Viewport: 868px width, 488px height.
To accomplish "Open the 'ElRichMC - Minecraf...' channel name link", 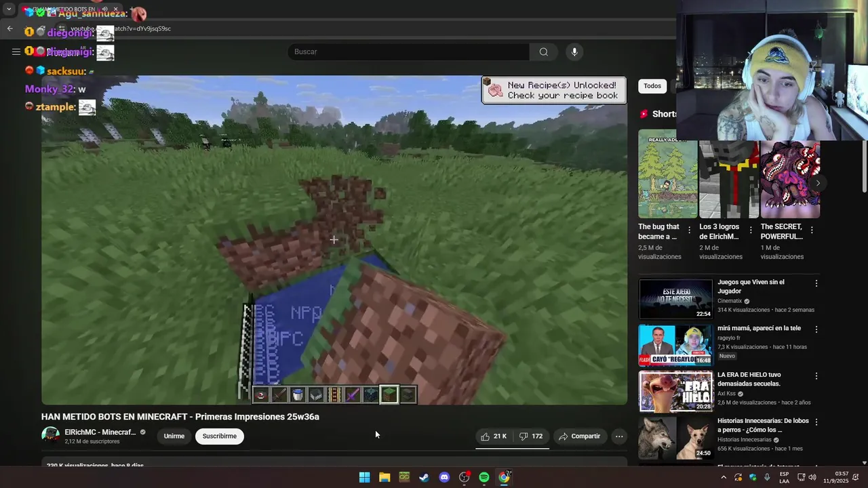I will click(100, 432).
